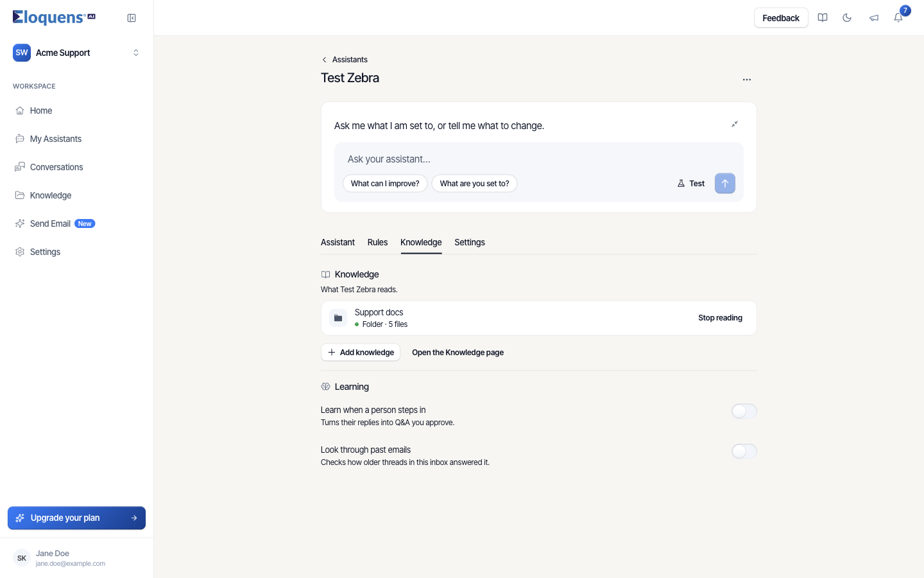Select the Knowledge tab
This screenshot has width=924, height=578.
point(421,242)
